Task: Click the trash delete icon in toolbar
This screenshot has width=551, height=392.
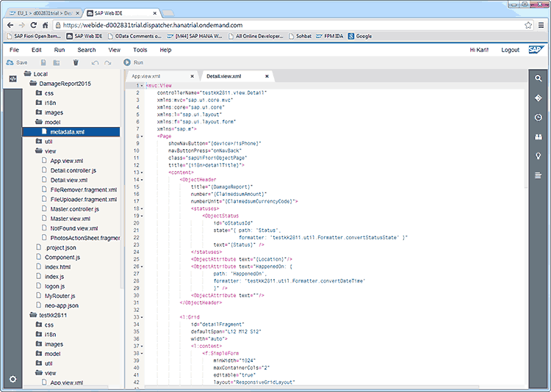Action: 76,63
